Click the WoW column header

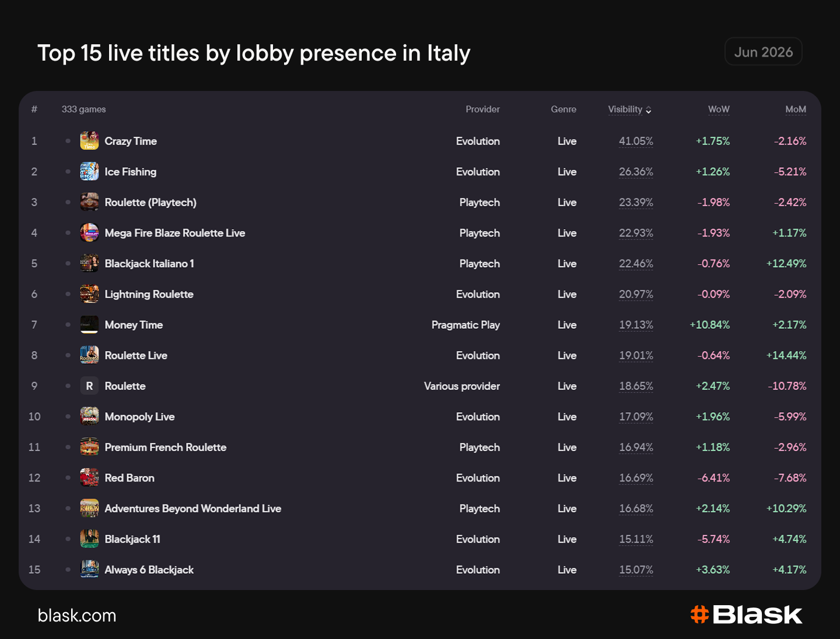[x=719, y=110]
